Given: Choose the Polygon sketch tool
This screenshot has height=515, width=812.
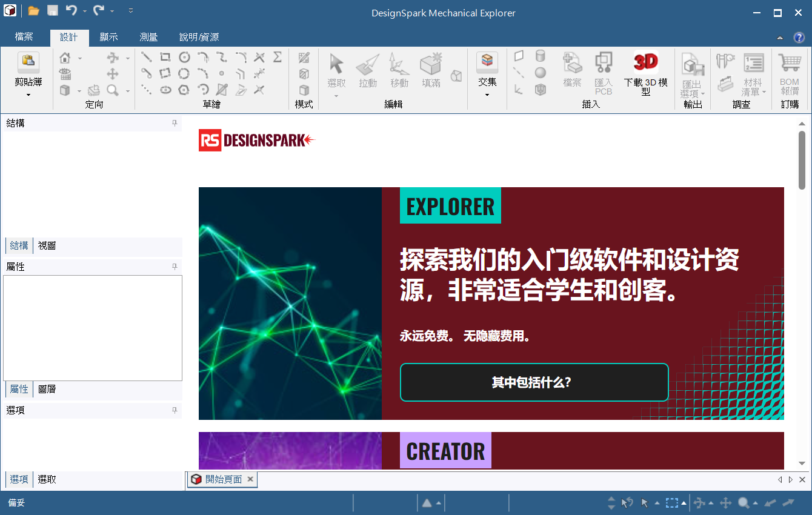Looking at the screenshot, I should tap(184, 90).
